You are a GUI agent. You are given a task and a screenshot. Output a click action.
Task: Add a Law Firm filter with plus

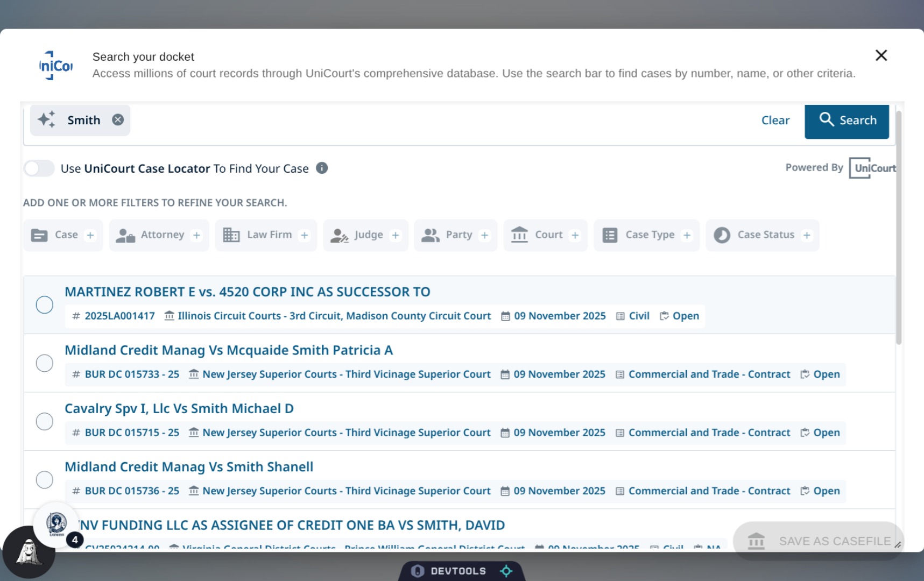coord(305,235)
